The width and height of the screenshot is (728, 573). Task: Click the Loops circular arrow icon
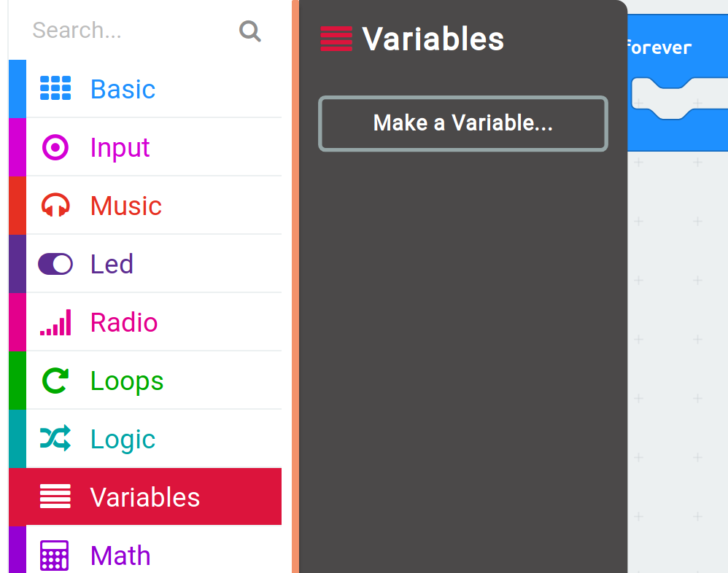click(x=55, y=381)
